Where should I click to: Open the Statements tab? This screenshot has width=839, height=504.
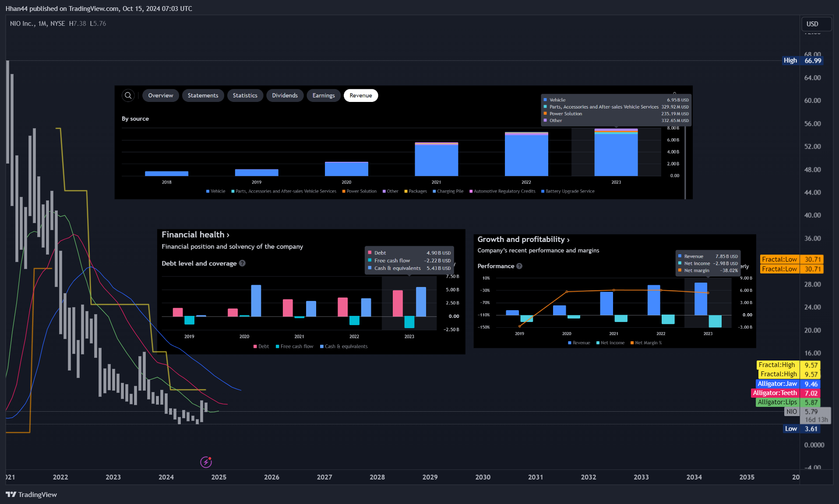point(203,95)
